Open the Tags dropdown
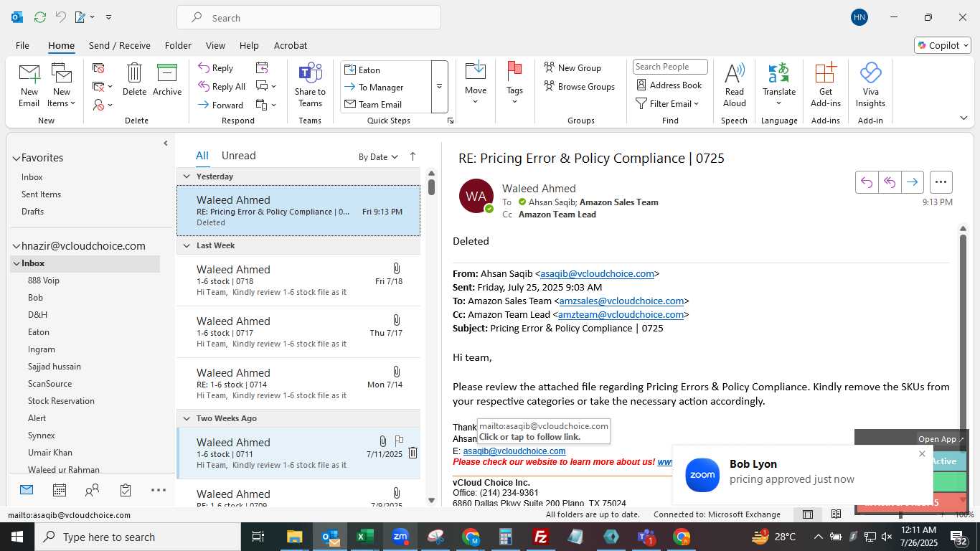This screenshot has width=980, height=551. coord(514,85)
